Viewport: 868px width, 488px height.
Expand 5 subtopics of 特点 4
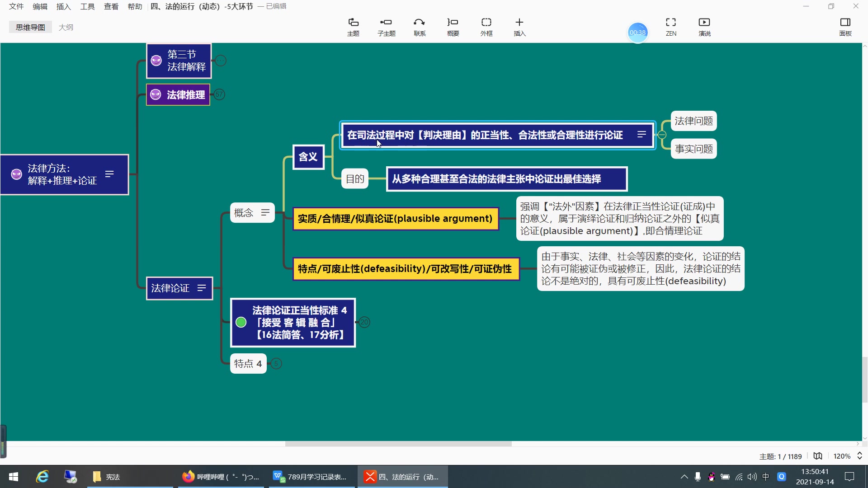coord(276,364)
